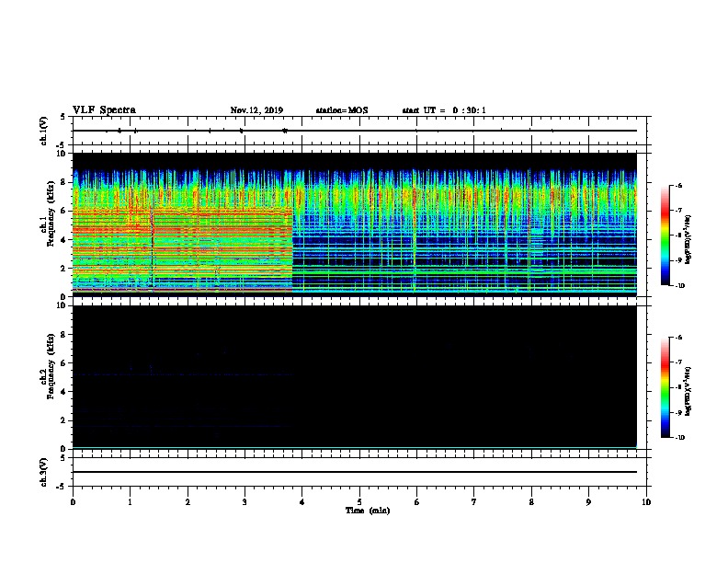Click time axis tick label "10"
Screen dimensions: 728x563
(646, 501)
